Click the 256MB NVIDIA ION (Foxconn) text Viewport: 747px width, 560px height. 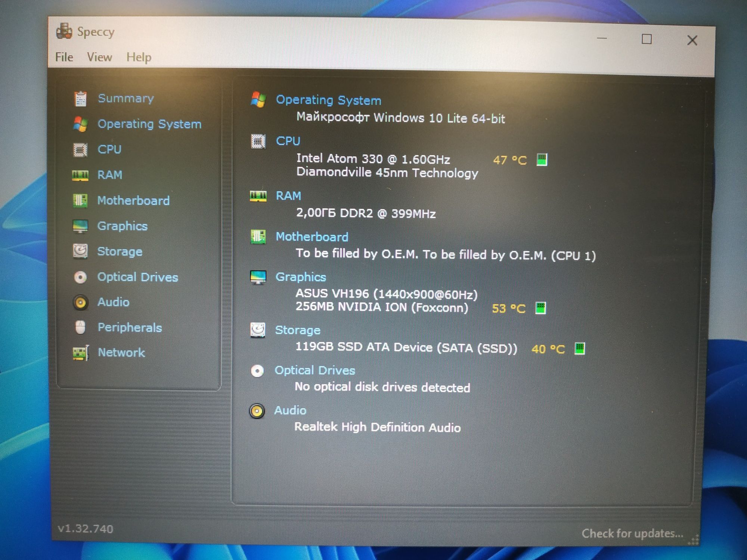pos(382,307)
